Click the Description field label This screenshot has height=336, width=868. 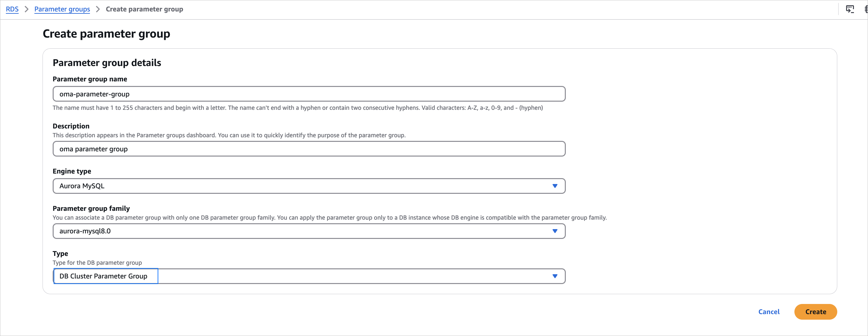[x=71, y=126]
